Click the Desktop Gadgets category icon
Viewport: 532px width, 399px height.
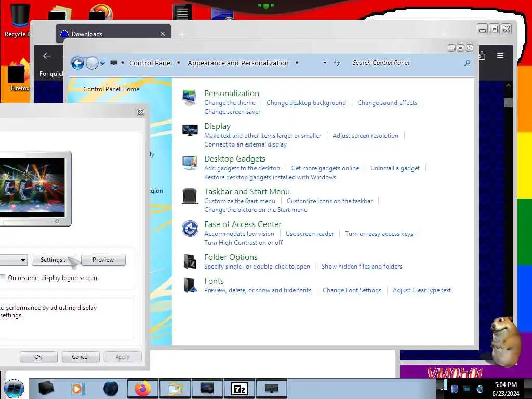[x=190, y=163]
